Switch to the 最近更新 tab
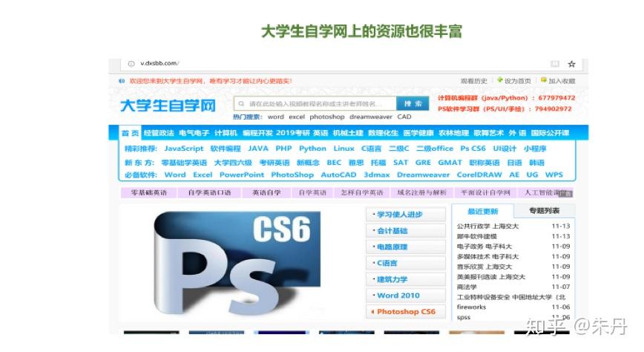This screenshot has width=644, height=352. pyautogui.click(x=482, y=212)
